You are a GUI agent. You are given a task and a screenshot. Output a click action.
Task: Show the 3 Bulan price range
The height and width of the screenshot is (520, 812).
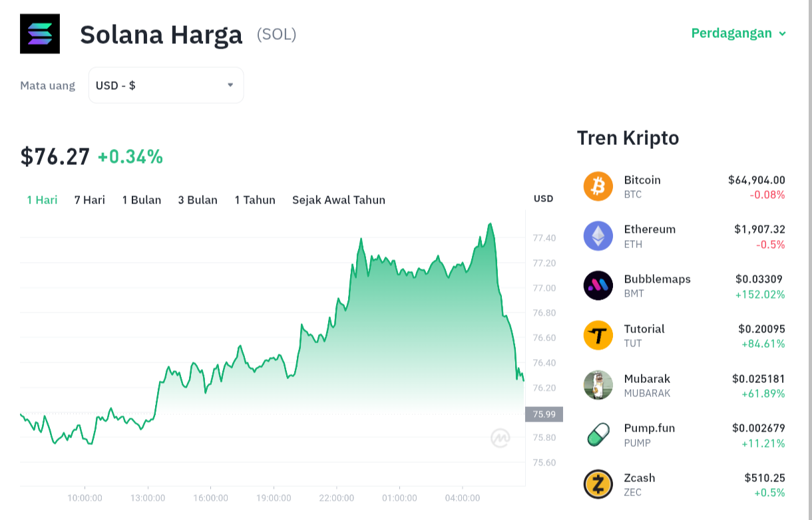[198, 199]
